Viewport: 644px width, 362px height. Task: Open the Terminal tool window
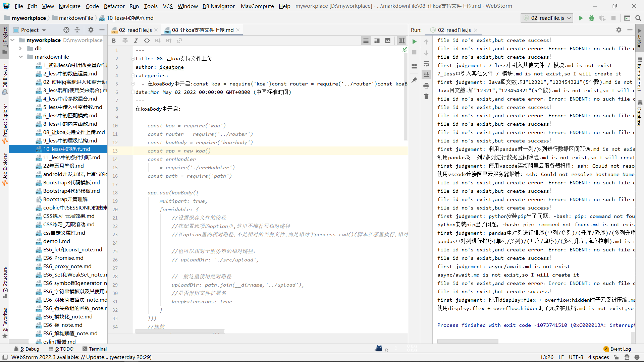click(95, 349)
